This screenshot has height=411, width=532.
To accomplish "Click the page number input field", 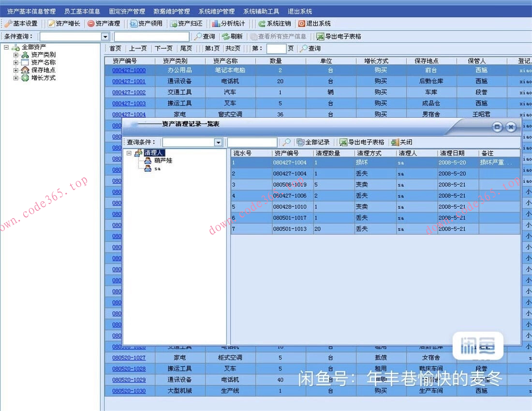I will tap(276, 48).
